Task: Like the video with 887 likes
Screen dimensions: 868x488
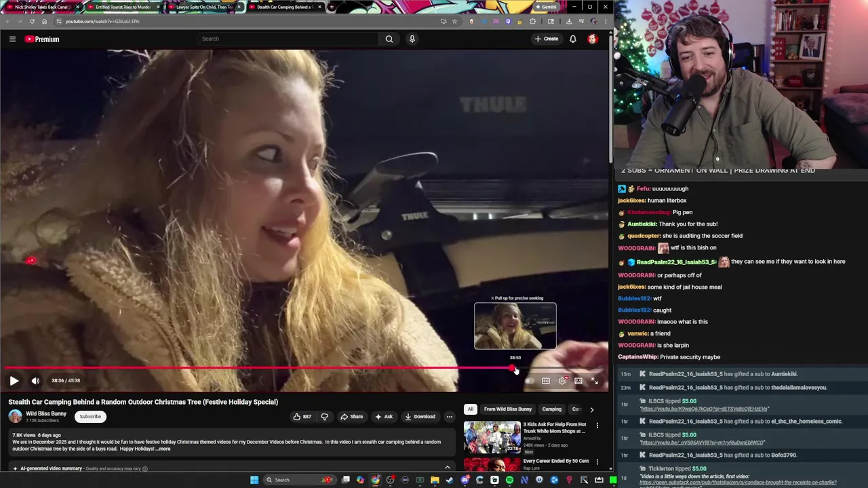Action: [x=302, y=417]
